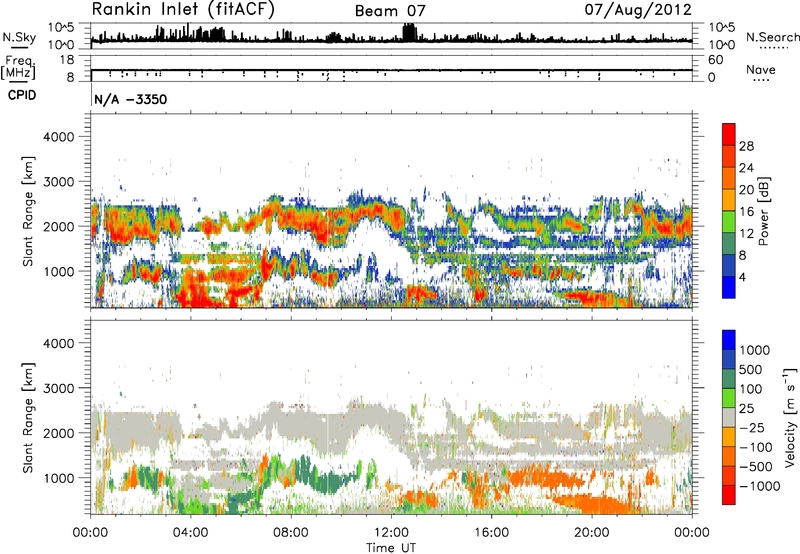Click the 'N.Search' legend label
Screen dimensions: 800x554
[x=773, y=37]
